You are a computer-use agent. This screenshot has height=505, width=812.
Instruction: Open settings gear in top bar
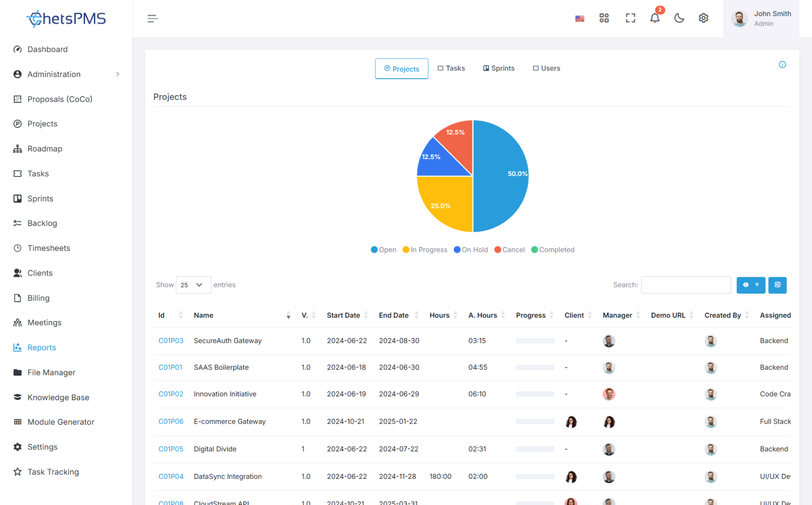tap(703, 18)
